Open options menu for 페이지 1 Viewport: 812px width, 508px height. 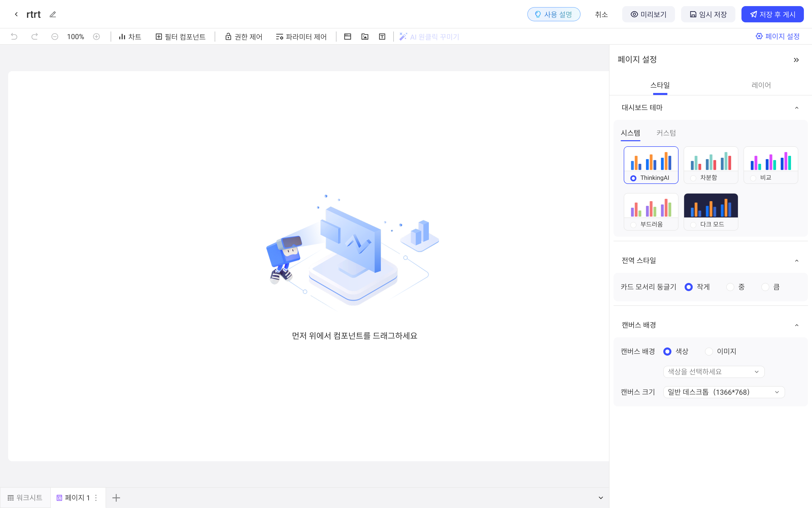[x=96, y=498]
